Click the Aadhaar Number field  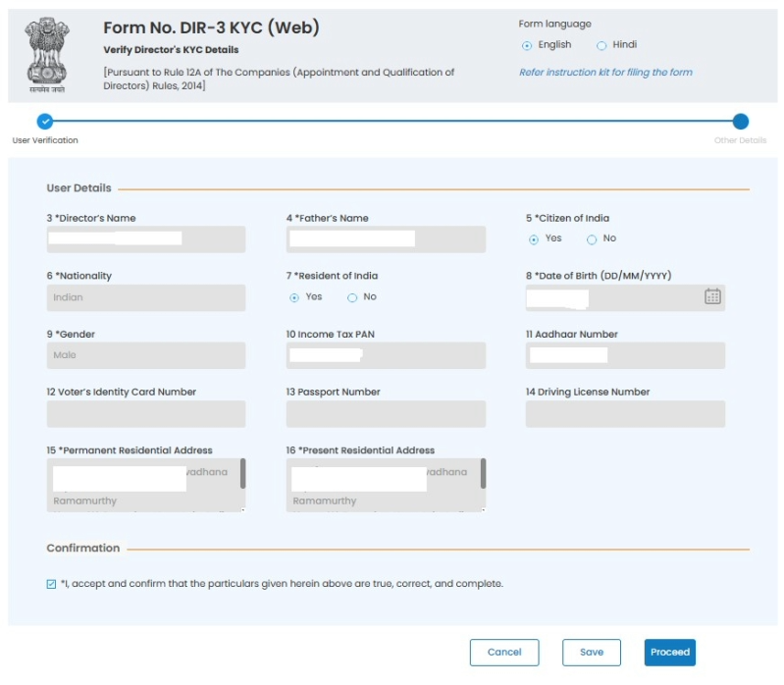click(625, 355)
